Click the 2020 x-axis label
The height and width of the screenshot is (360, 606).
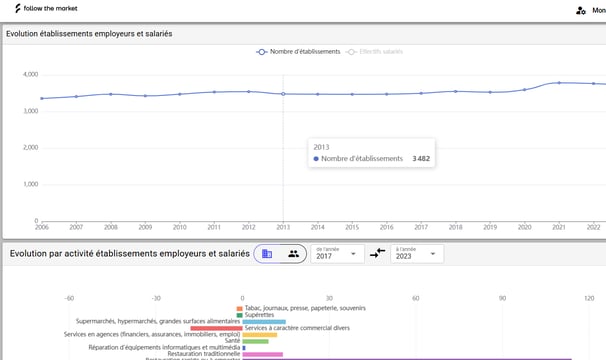pyautogui.click(x=524, y=227)
